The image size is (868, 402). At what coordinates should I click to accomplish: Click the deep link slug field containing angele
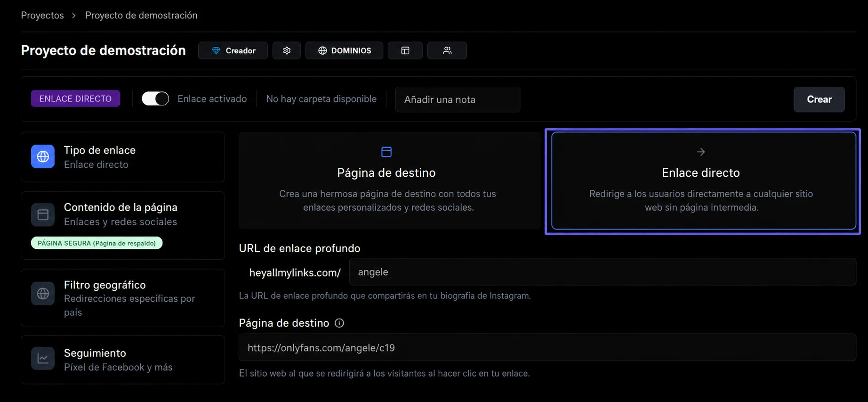[603, 272]
